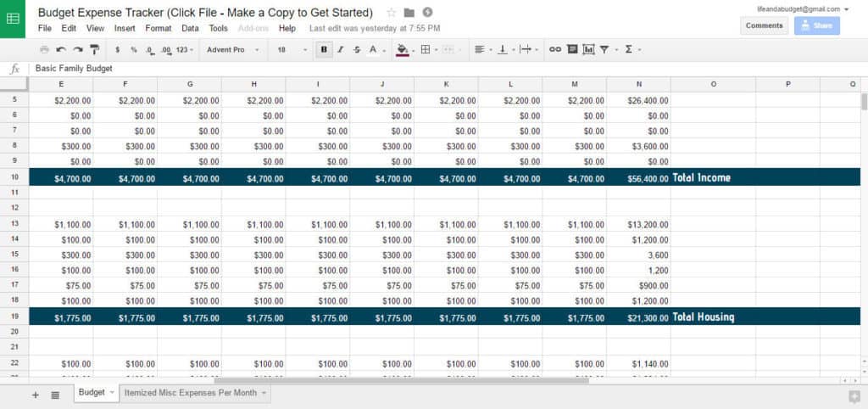Open the Edit menu
The image size is (868, 409).
[69, 28]
